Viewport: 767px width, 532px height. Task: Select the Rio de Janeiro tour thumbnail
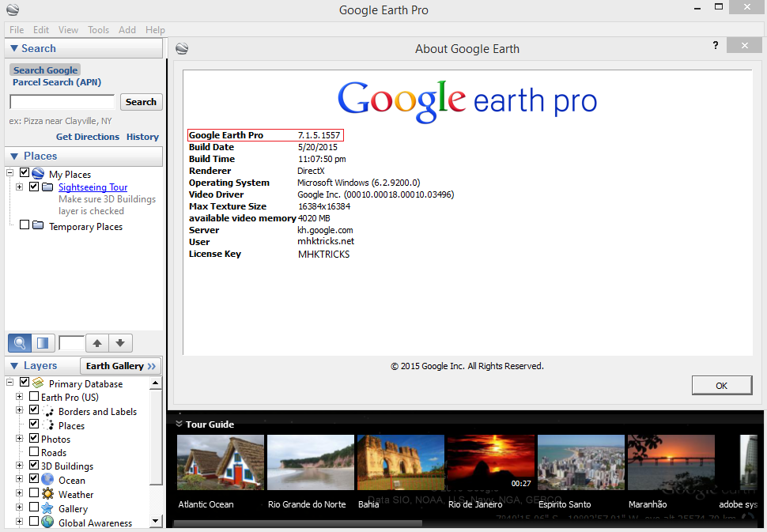(x=490, y=463)
